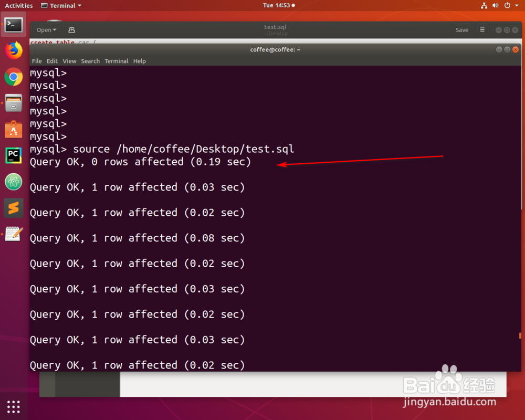This screenshot has height=420, width=525.
Task: Open the Edit menu in terminal
Action: point(52,61)
